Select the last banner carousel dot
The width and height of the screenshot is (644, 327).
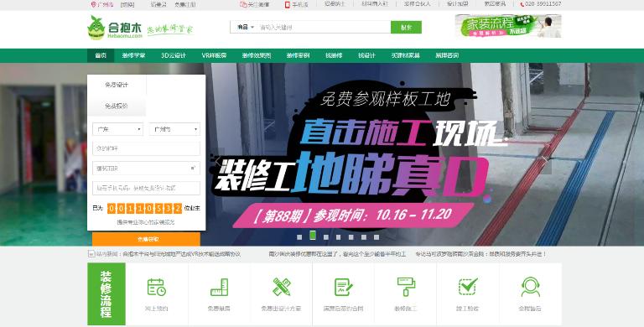click(377, 237)
